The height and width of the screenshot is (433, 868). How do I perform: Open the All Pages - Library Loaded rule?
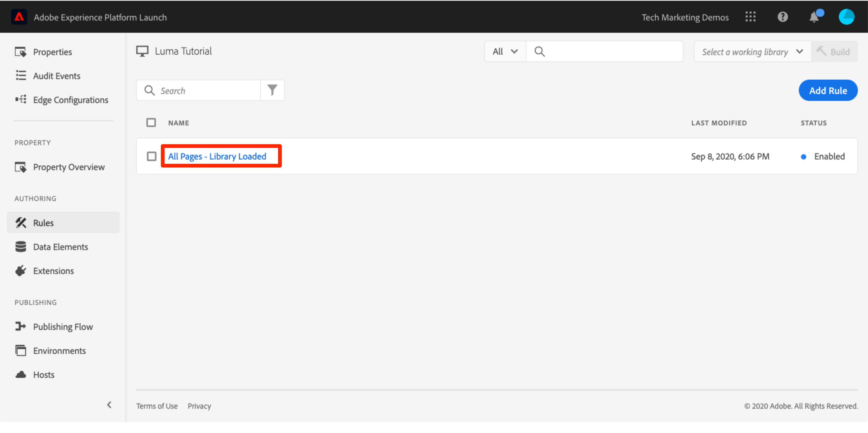[x=217, y=157]
